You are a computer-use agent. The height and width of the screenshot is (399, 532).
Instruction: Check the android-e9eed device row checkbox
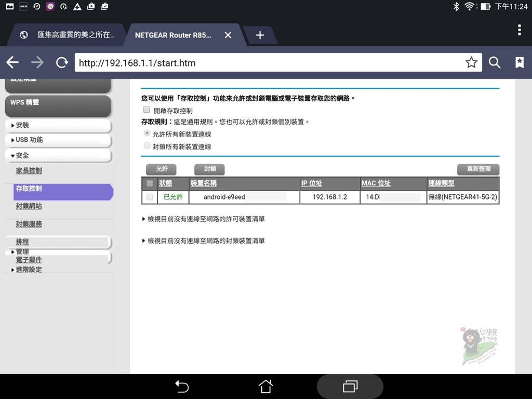[150, 197]
